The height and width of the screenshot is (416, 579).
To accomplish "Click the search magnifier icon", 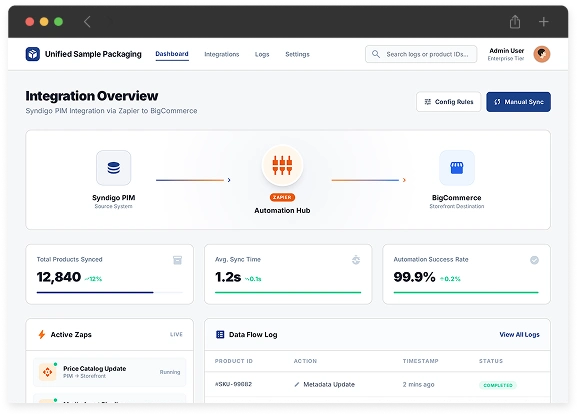I will tap(376, 54).
